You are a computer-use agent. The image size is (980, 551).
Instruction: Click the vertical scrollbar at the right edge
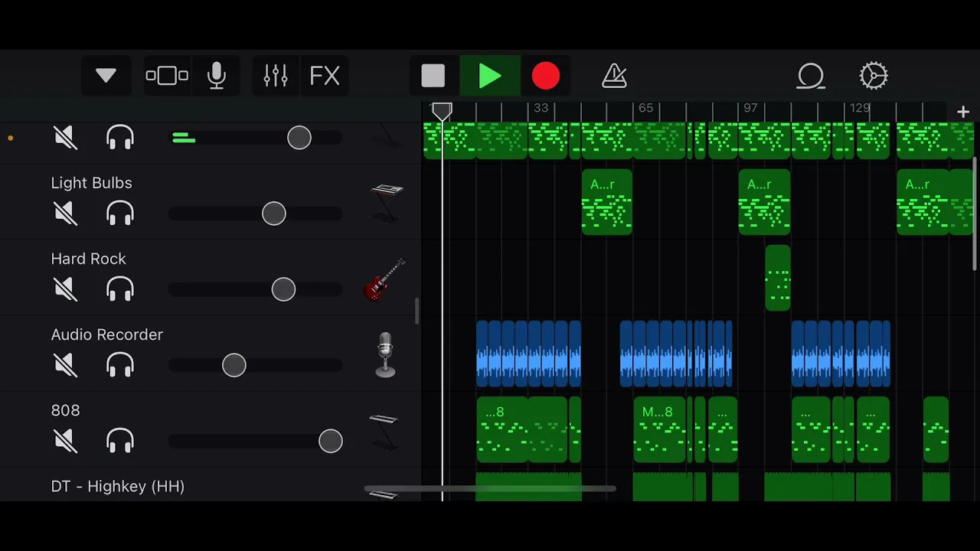[x=975, y=214]
